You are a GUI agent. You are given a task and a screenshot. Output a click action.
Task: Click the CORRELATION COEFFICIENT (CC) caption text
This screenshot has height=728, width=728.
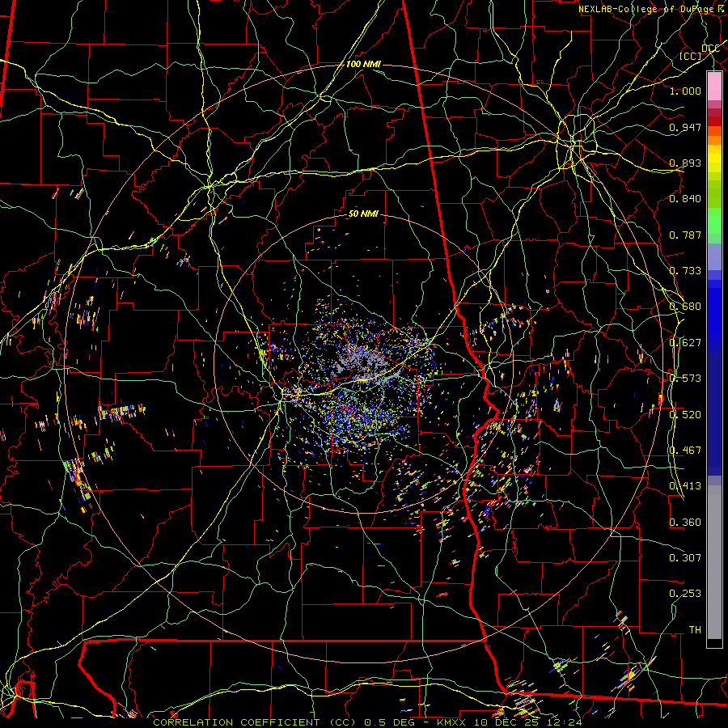[255, 722]
